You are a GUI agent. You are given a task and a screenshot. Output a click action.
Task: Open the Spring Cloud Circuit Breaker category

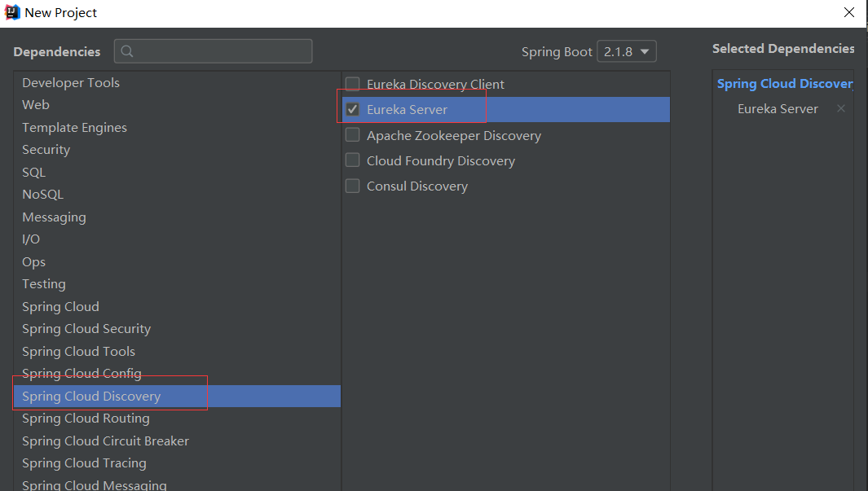coord(105,441)
